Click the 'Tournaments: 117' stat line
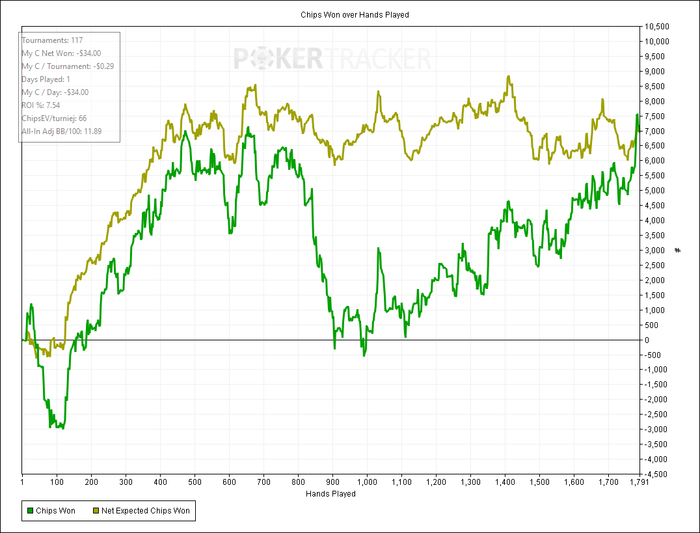This screenshot has width=700, height=533. pyautogui.click(x=52, y=40)
